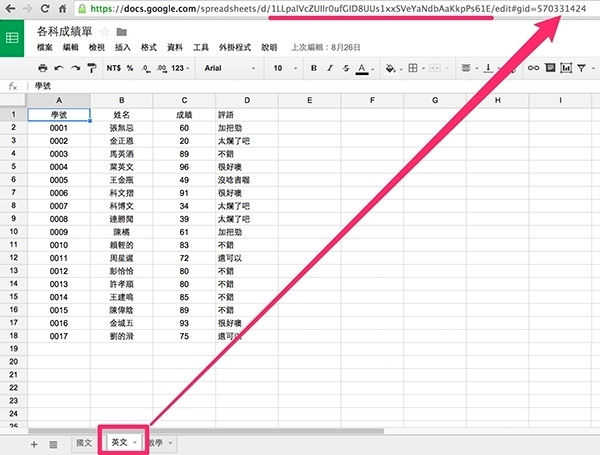The width and height of the screenshot is (600, 455).
Task: Open the 數學 sheet tab menu arrow
Action: 170,443
